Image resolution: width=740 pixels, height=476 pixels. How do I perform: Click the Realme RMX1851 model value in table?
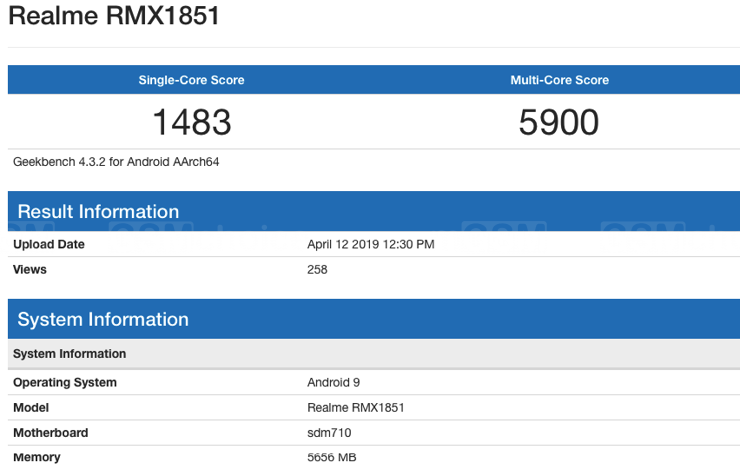(356, 408)
